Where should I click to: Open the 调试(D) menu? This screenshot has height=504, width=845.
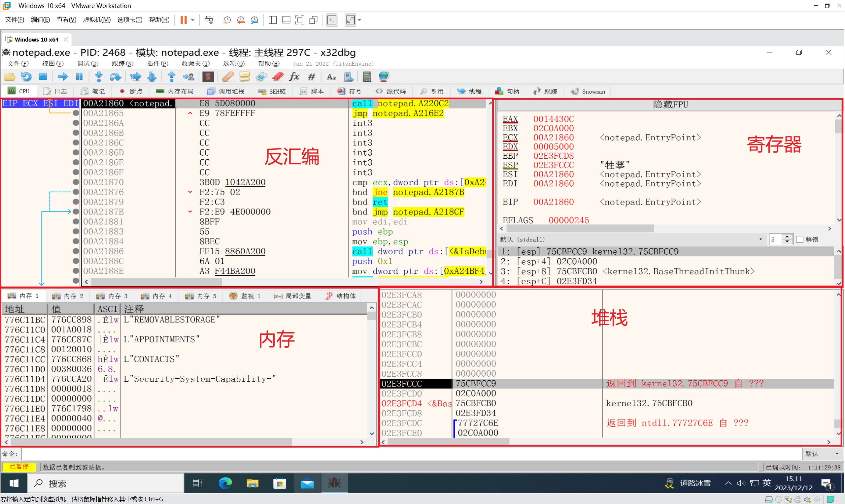coord(87,64)
